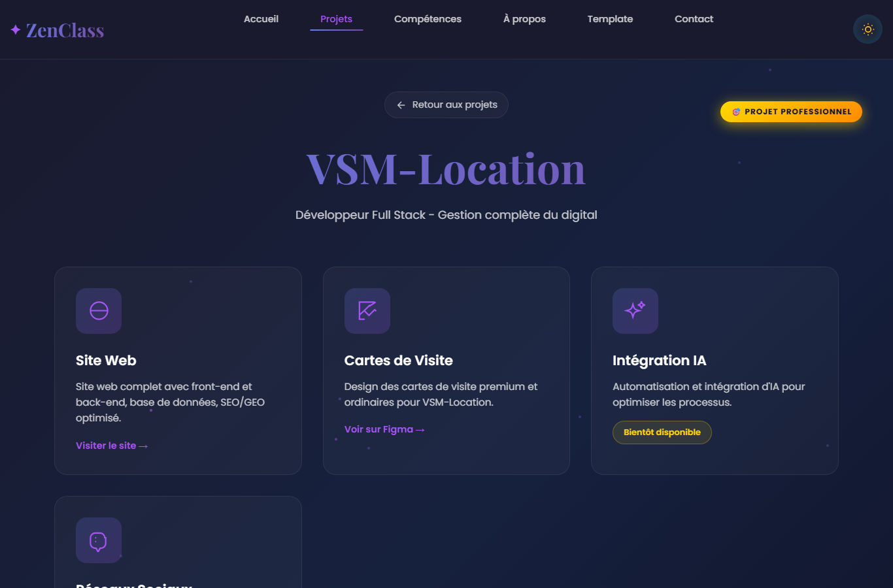The image size is (893, 588).
Task: Select the Projets navigation tab
Action: [x=336, y=19]
